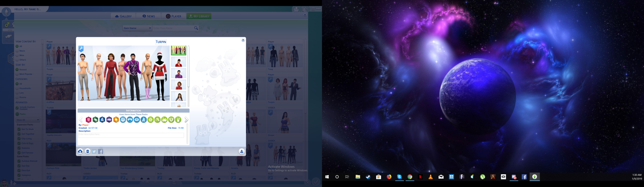Click the Information panel scrollbar

click(187, 134)
